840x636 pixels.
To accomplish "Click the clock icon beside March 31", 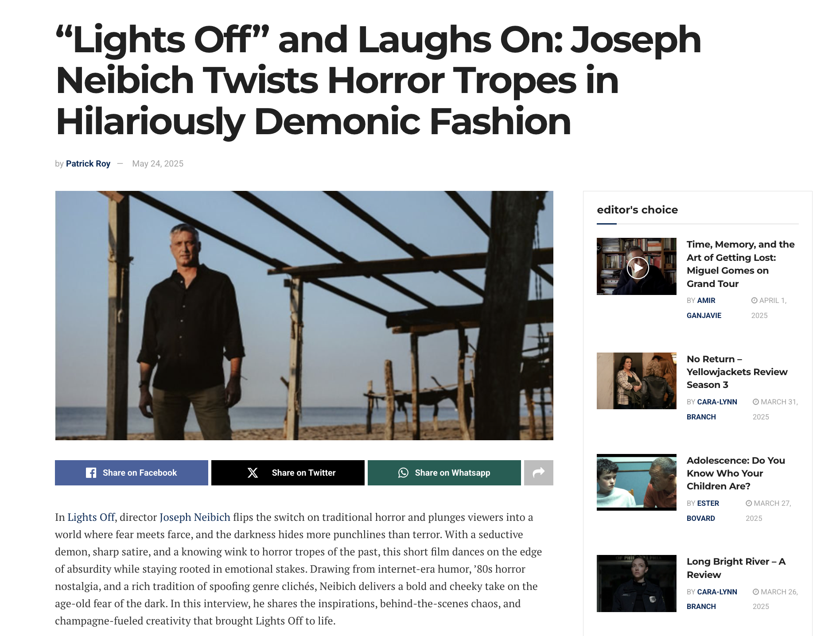I will point(756,402).
